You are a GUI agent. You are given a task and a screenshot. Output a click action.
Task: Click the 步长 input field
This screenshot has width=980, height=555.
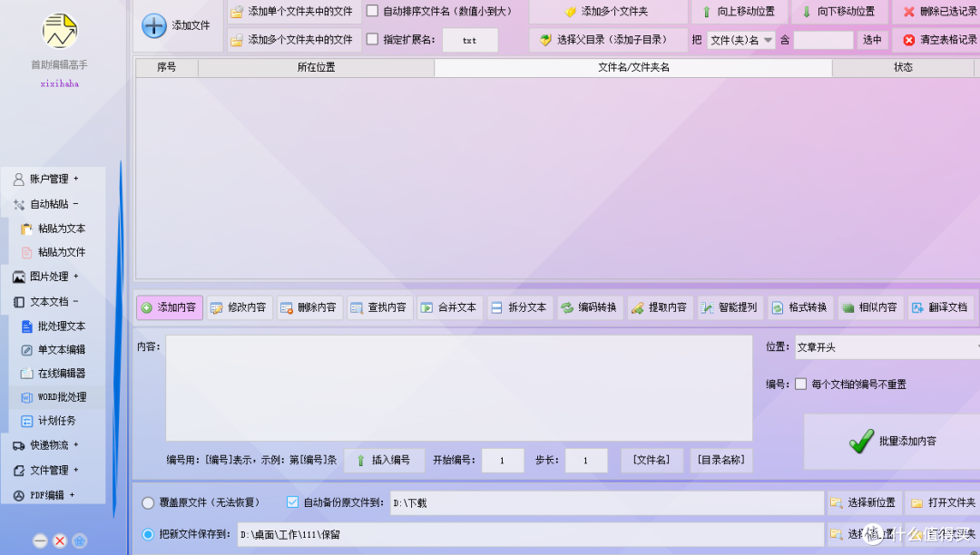pos(586,461)
